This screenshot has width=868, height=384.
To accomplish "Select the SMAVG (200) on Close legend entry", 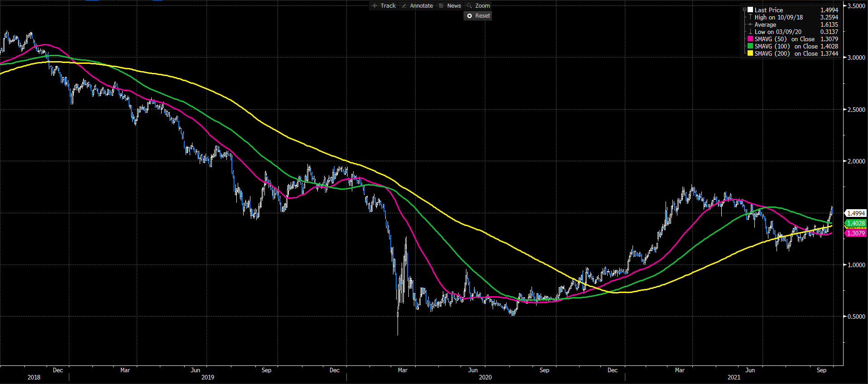I will click(786, 53).
